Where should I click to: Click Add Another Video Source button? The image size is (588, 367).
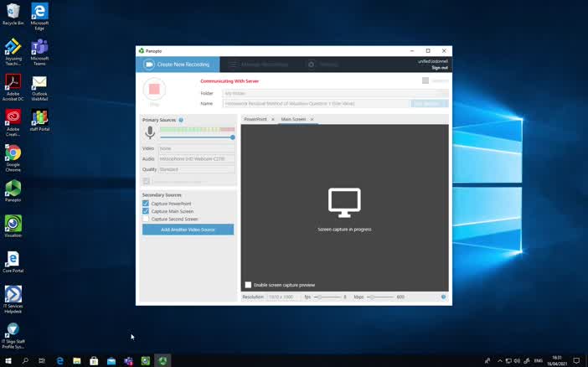[188, 230]
